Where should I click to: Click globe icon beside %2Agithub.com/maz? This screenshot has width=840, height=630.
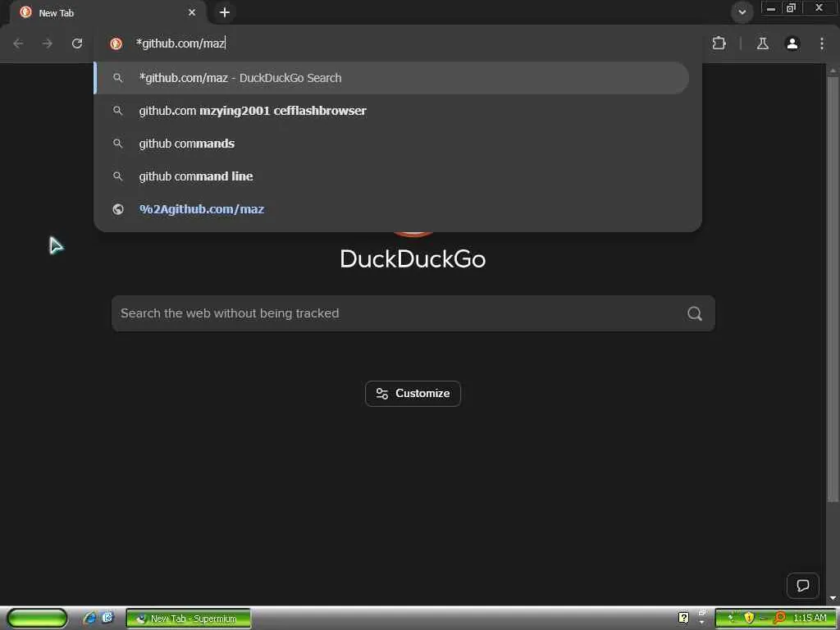click(118, 209)
